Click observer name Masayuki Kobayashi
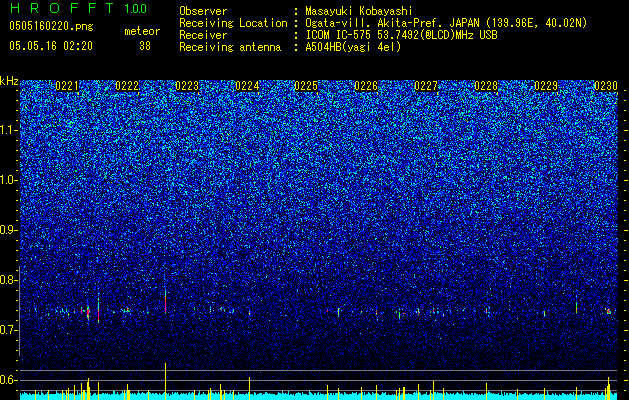This screenshot has height=400, width=629. click(359, 11)
